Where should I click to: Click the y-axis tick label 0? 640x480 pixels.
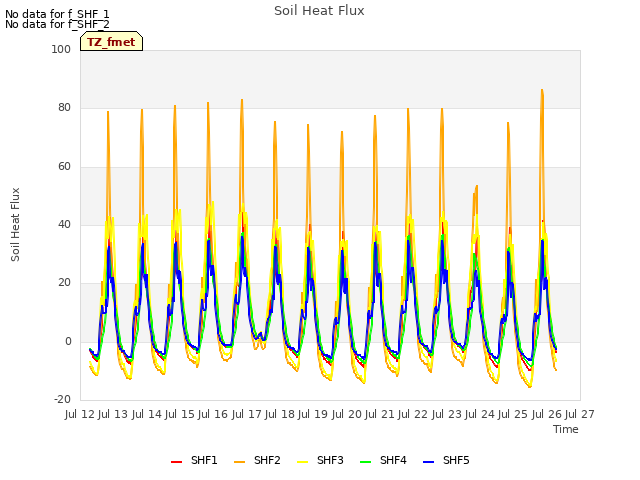[68, 341]
